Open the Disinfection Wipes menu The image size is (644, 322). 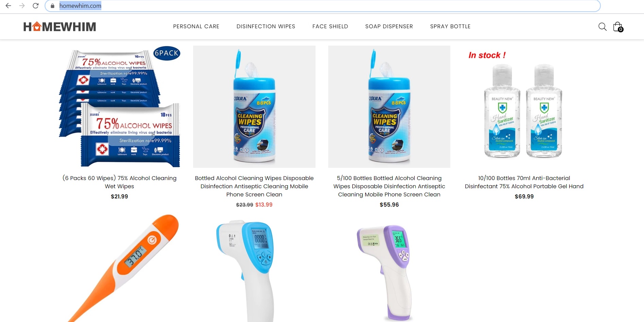[x=266, y=27]
